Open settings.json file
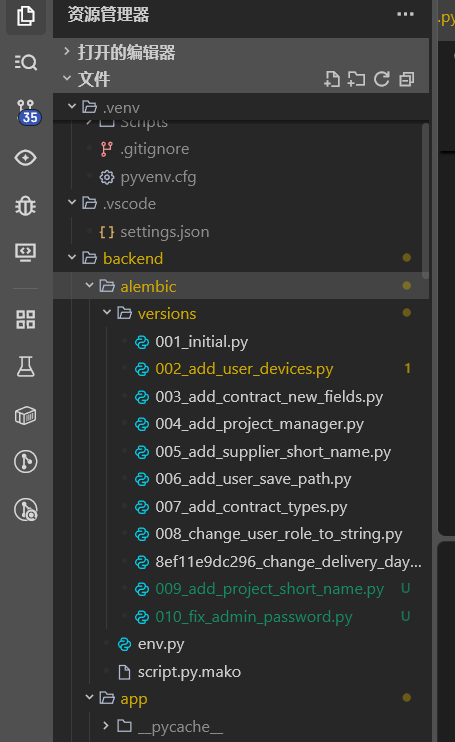Image resolution: width=455 pixels, height=742 pixels. pos(165,231)
